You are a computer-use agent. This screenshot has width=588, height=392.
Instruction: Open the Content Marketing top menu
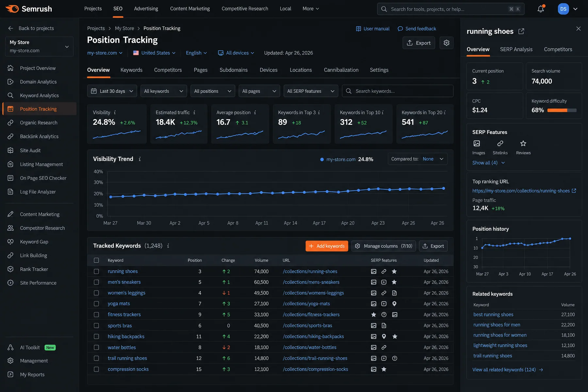190,9
